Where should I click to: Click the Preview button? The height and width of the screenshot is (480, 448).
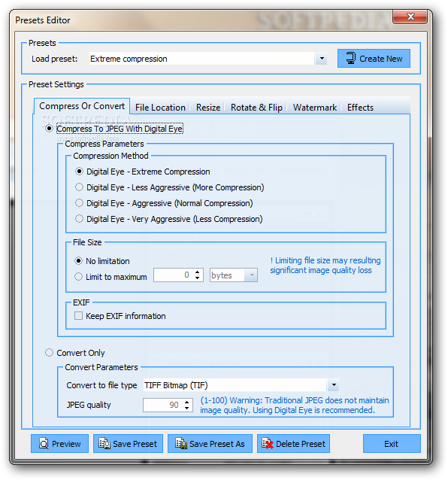59,443
